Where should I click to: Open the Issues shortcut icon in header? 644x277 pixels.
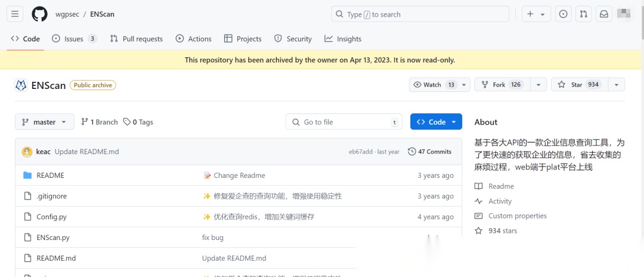tap(563, 14)
